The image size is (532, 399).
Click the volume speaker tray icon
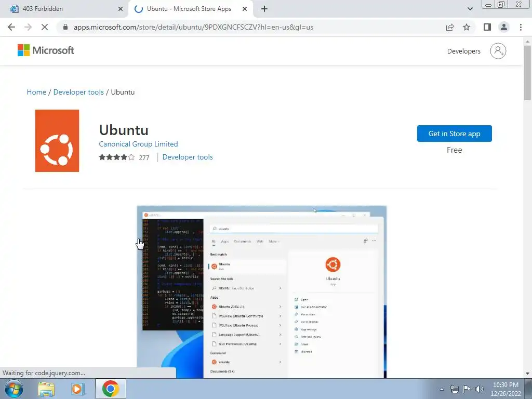[480, 389]
